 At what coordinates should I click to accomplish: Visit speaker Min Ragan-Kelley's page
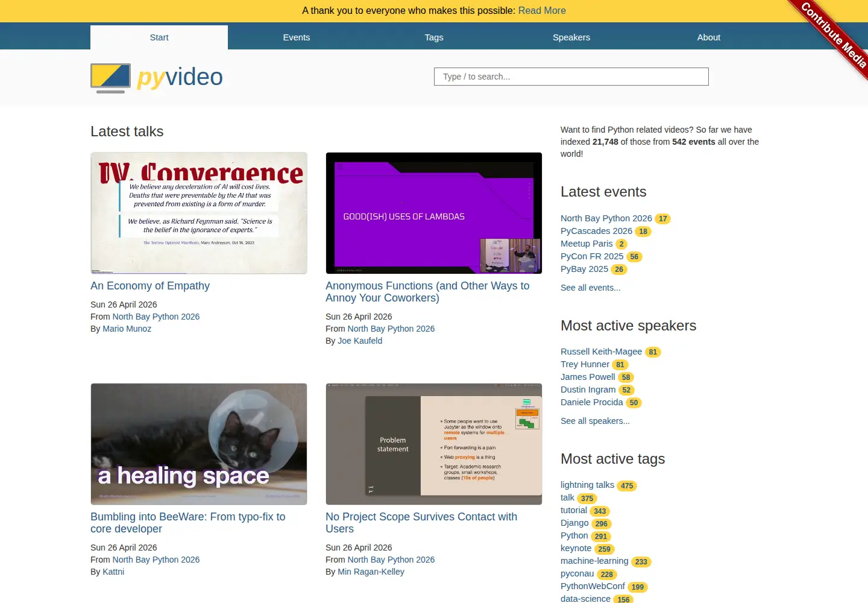click(x=371, y=572)
